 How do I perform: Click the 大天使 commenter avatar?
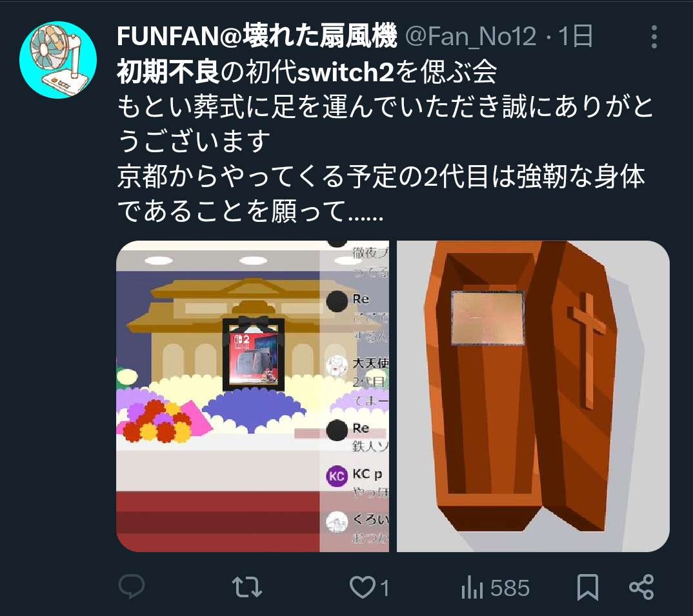(x=337, y=366)
